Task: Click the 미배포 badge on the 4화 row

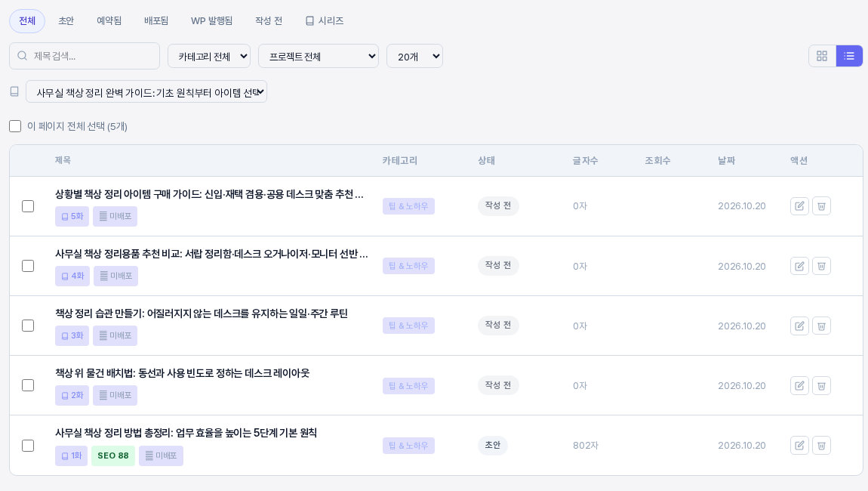Action: tap(115, 276)
